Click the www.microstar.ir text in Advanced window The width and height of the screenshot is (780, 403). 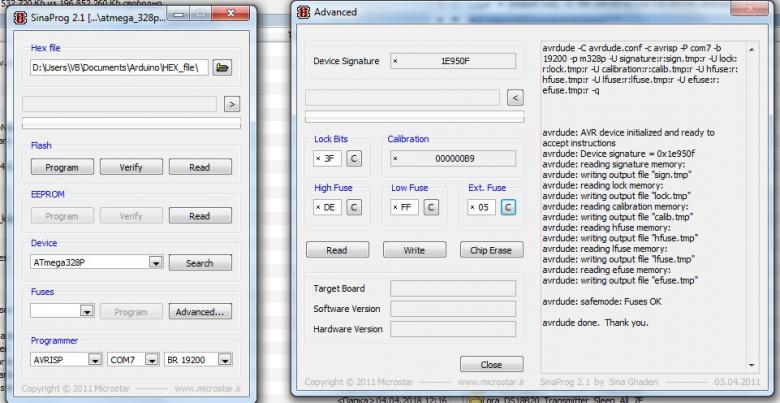(490, 382)
